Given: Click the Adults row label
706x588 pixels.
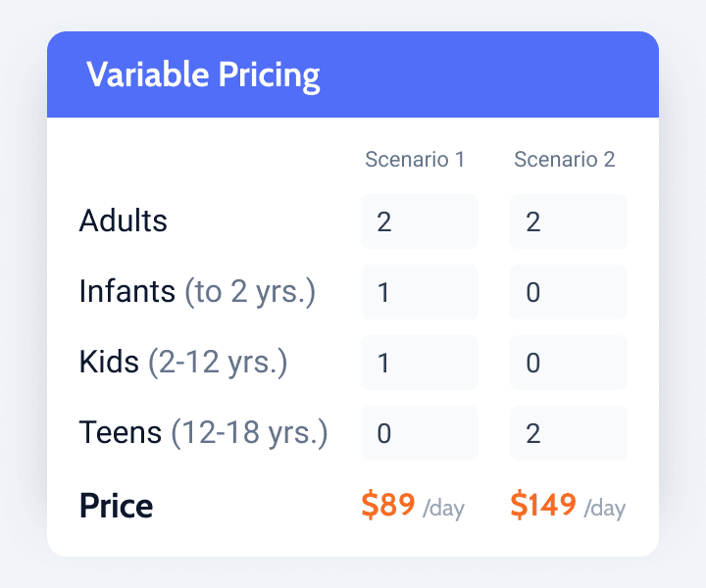Looking at the screenshot, I should pyautogui.click(x=124, y=221).
